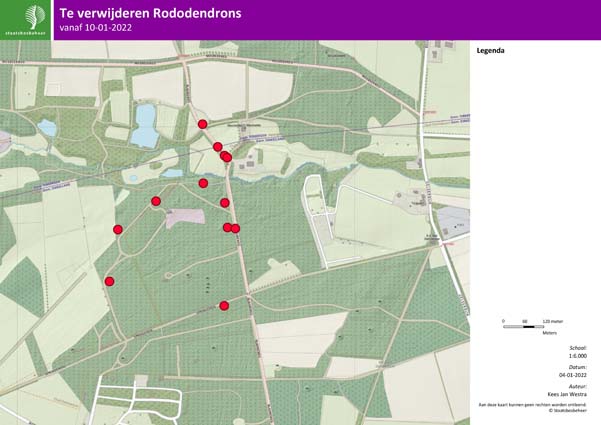Click the red marker nearest the pink area

coord(156,201)
